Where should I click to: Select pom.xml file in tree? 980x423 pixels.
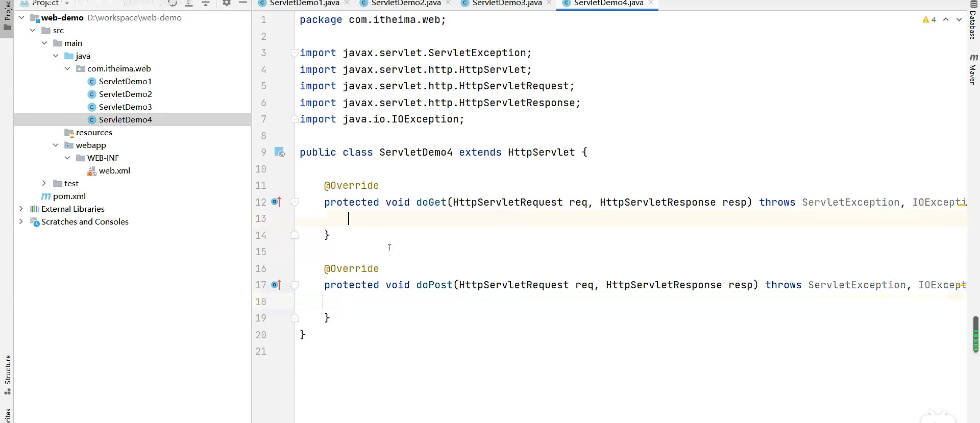pos(64,196)
